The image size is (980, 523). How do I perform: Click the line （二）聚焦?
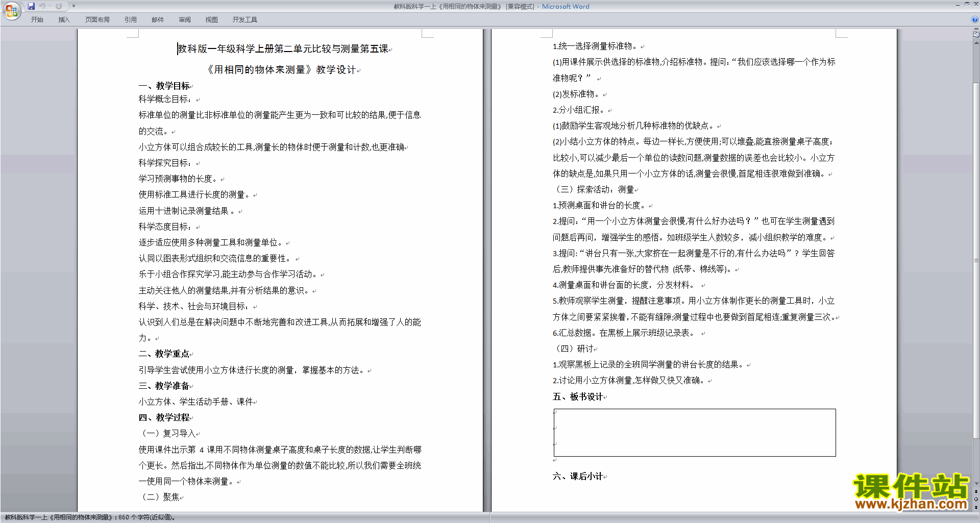click(159, 496)
